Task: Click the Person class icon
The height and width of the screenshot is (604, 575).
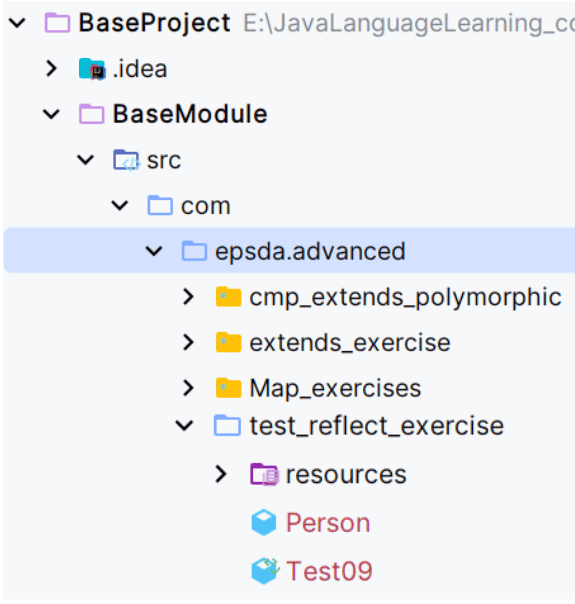Action: coord(264,523)
